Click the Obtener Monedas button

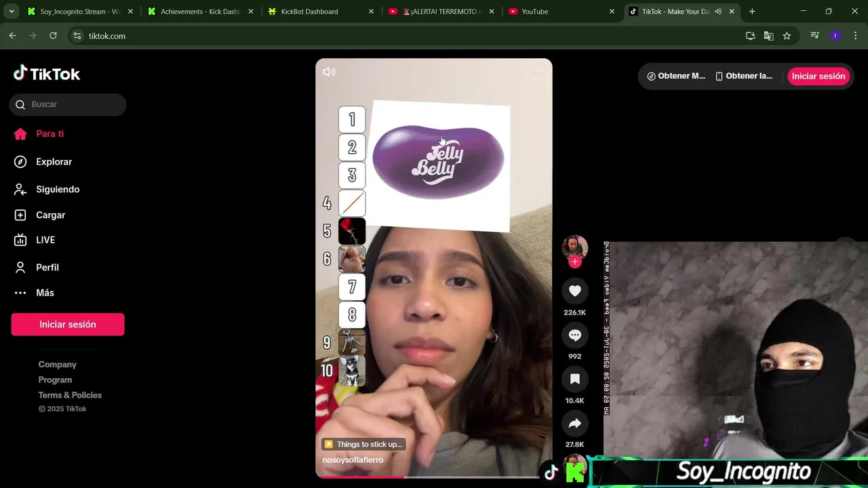coord(676,76)
